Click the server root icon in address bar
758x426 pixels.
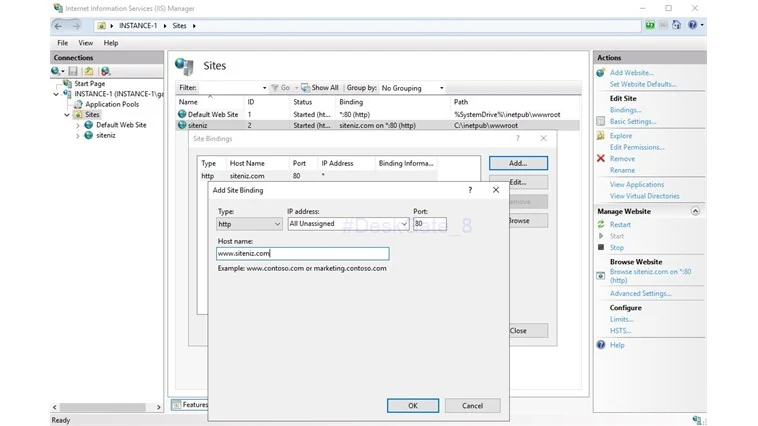(102, 26)
